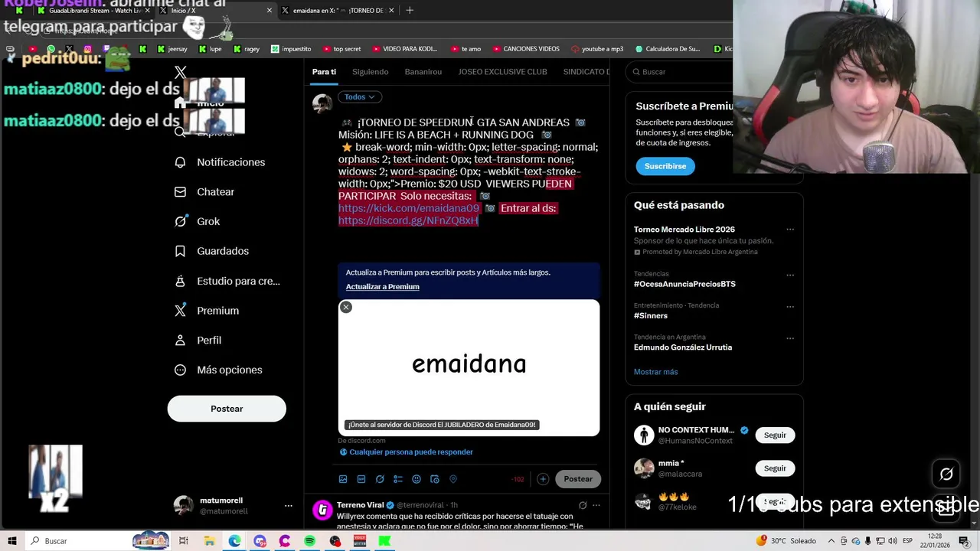Screen dimensions: 980x551
Task: Open Microsoft Edge from the taskbar
Action: pyautogui.click(x=234, y=541)
